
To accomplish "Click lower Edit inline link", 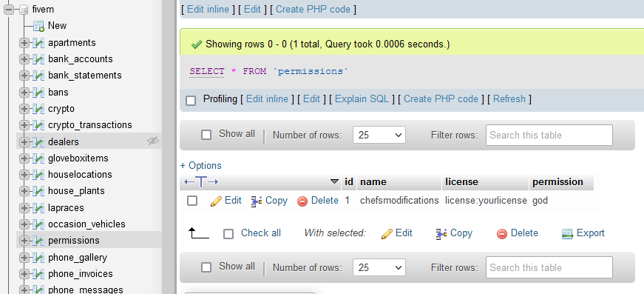I will tap(268, 99).
